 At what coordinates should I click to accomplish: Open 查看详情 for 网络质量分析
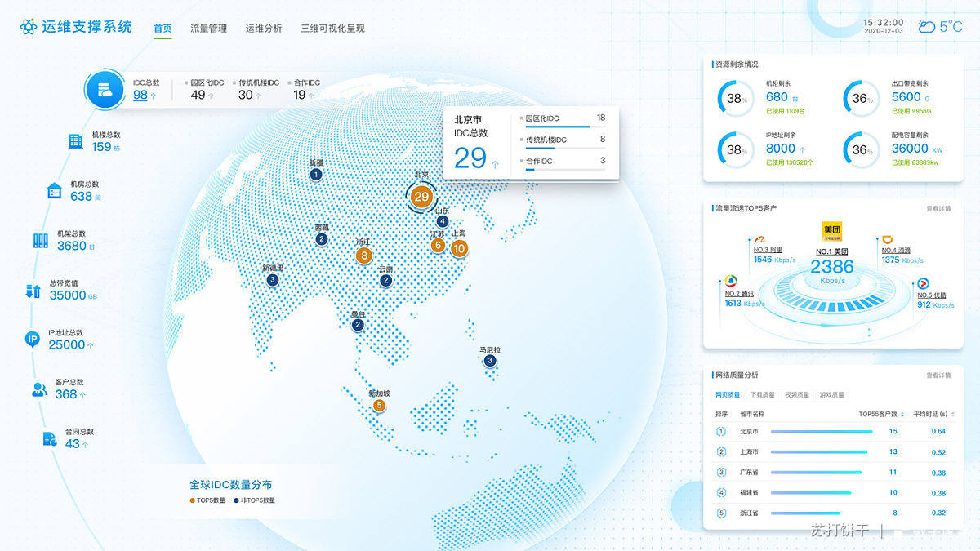click(938, 375)
